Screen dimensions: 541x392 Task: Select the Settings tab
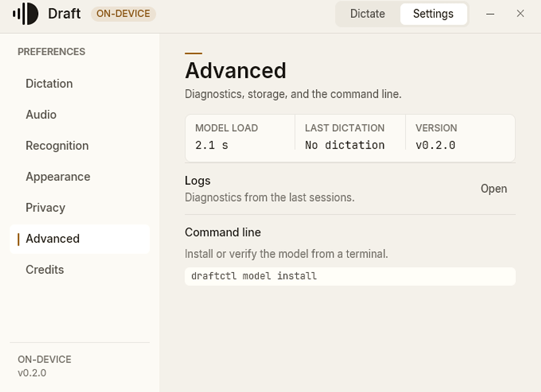[x=433, y=14]
